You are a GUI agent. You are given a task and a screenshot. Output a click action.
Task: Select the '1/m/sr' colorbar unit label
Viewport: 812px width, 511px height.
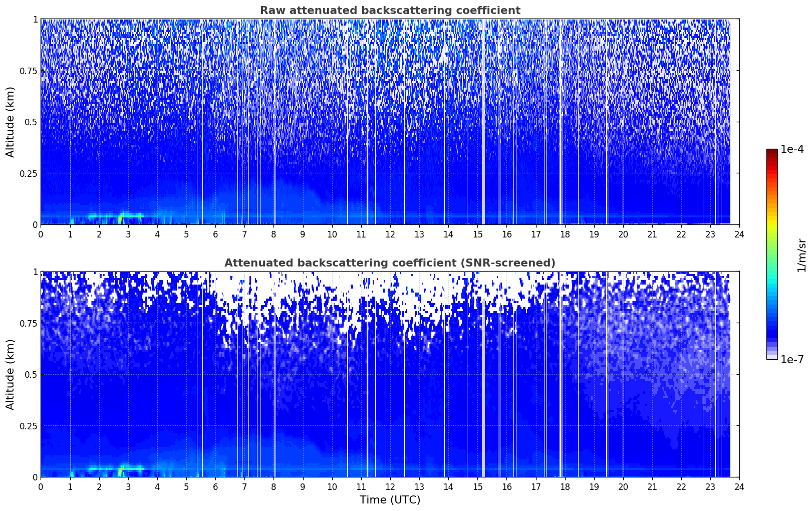coord(801,254)
